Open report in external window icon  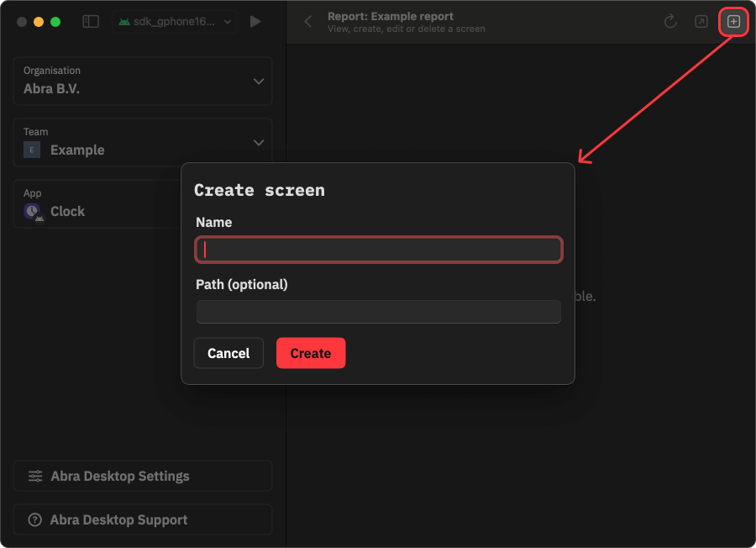point(701,22)
